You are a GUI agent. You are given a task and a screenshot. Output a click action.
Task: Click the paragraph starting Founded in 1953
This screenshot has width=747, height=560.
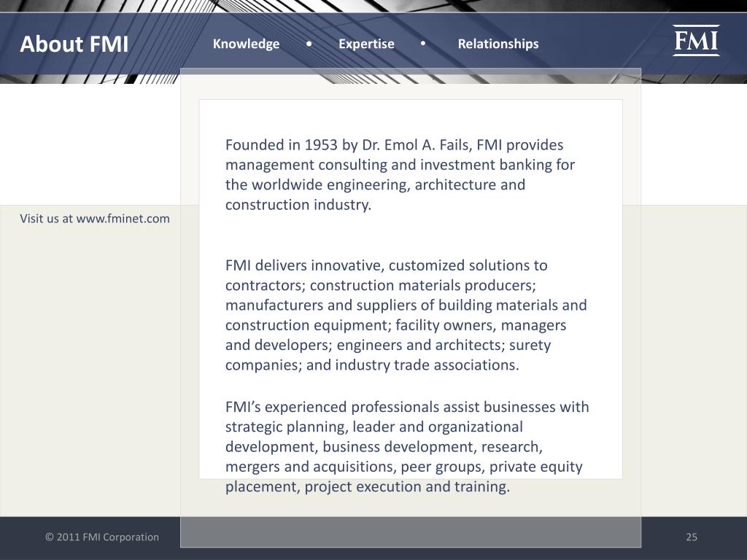[400, 175]
